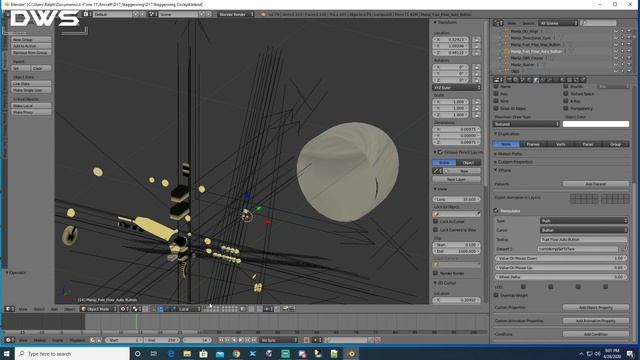Lock the X location value
This screenshot has height=360, width=640.
pyautogui.click(x=476, y=40)
